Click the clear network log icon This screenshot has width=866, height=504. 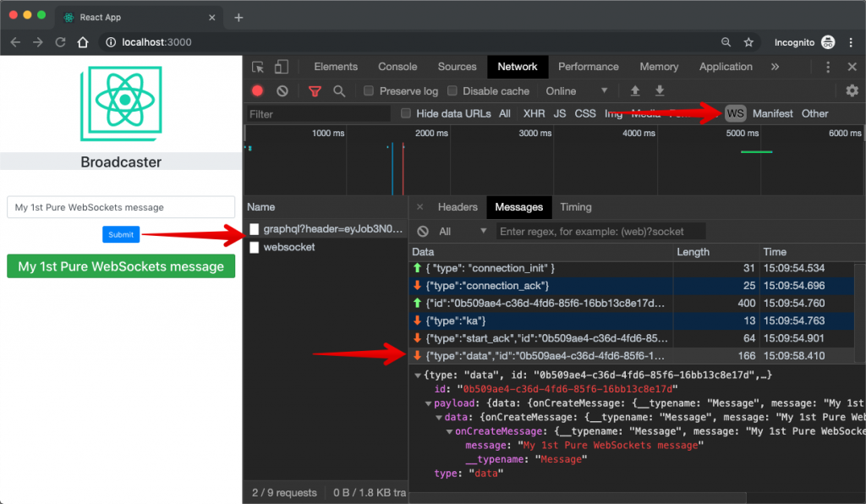tap(282, 91)
